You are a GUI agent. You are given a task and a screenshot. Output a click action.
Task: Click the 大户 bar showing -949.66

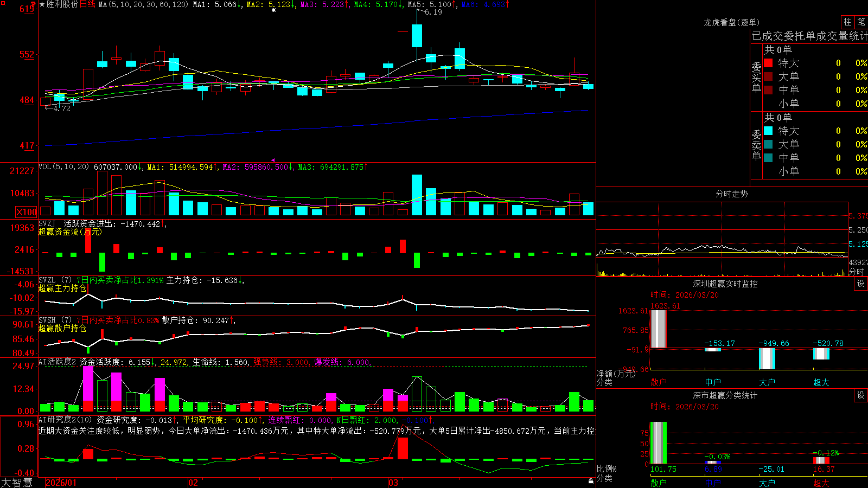click(x=767, y=358)
